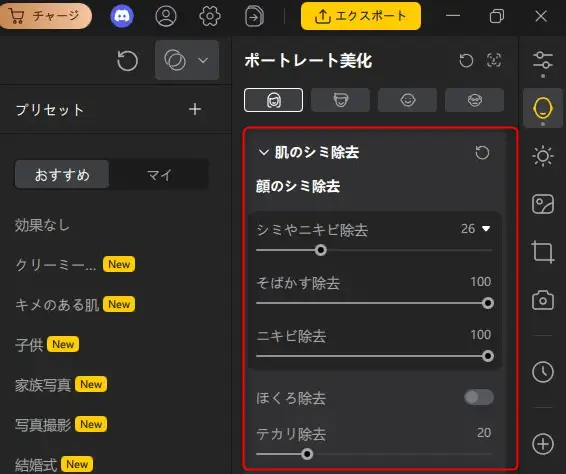The height and width of the screenshot is (474, 566).
Task: Select the 家族写真 preset
Action: [43, 385]
